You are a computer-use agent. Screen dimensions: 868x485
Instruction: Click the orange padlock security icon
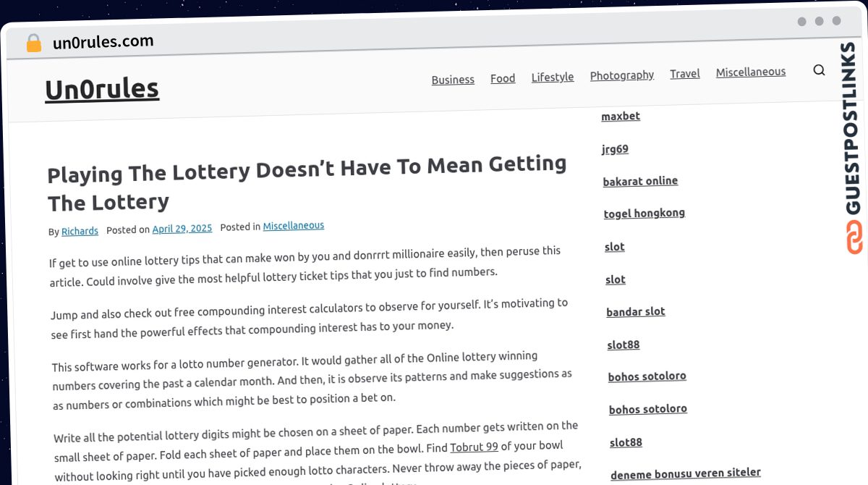pos(33,43)
